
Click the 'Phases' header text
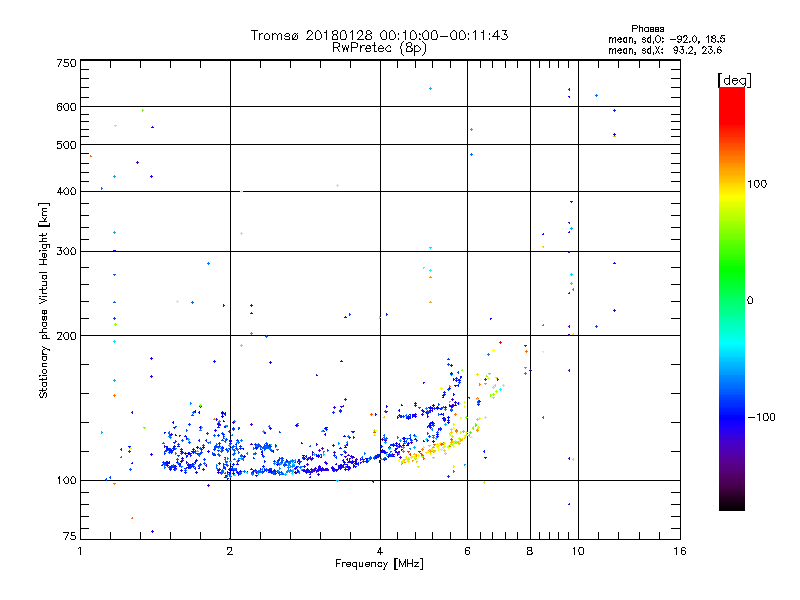pyautogui.click(x=647, y=29)
